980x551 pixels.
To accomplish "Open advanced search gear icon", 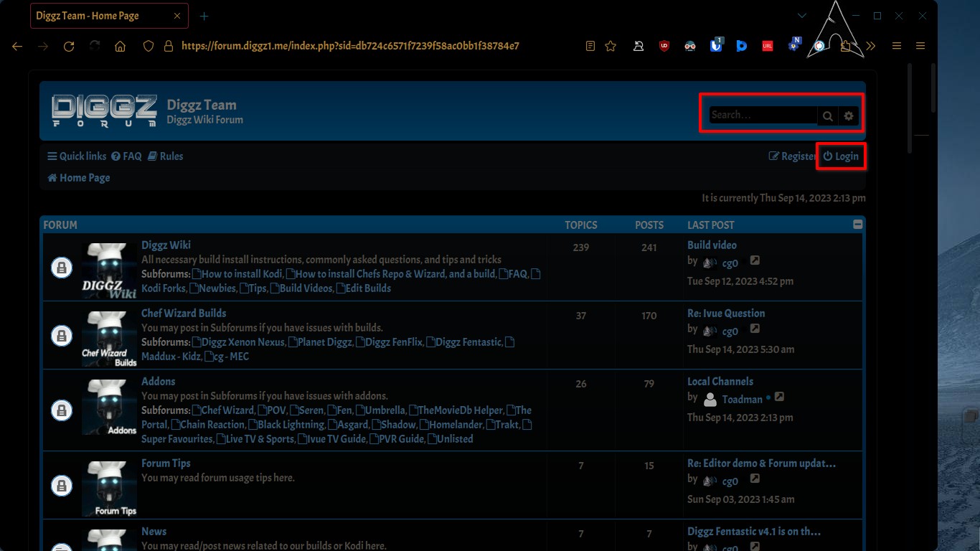I will point(849,116).
